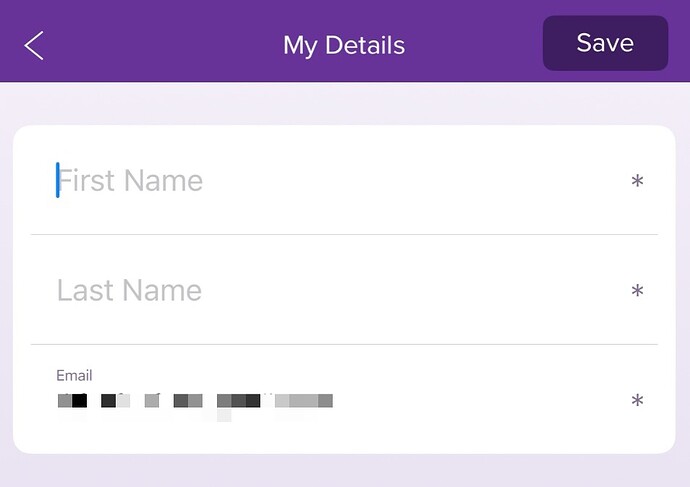690x487 pixels.
Task: Focus the First Name input field
Action: [344, 180]
